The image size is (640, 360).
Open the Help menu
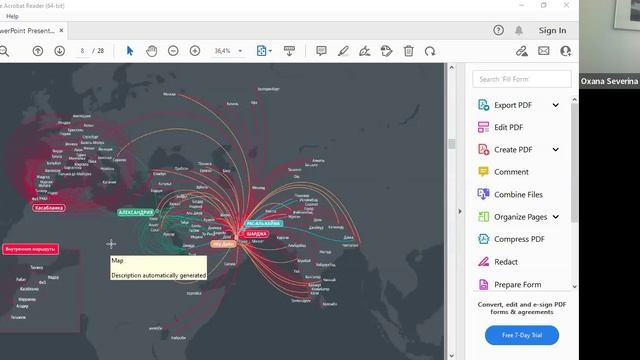[x=12, y=16]
